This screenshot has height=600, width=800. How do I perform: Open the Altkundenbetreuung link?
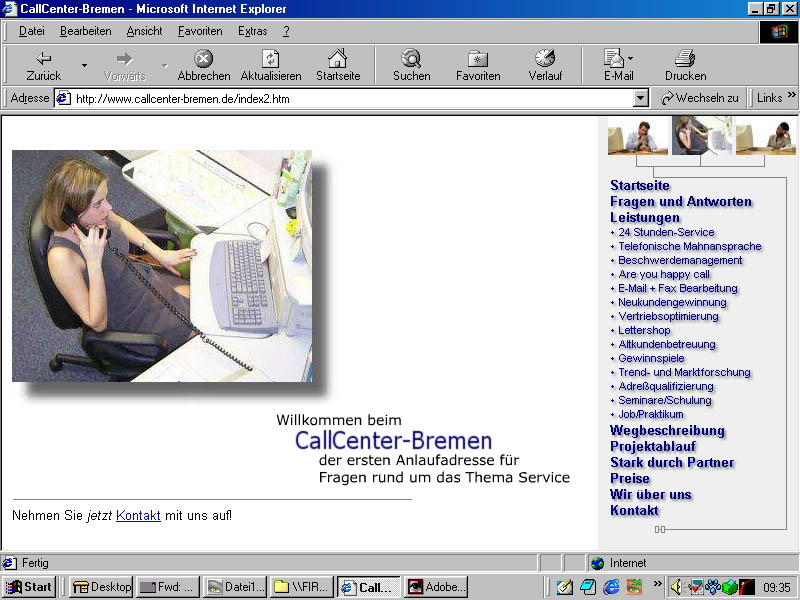pos(667,344)
